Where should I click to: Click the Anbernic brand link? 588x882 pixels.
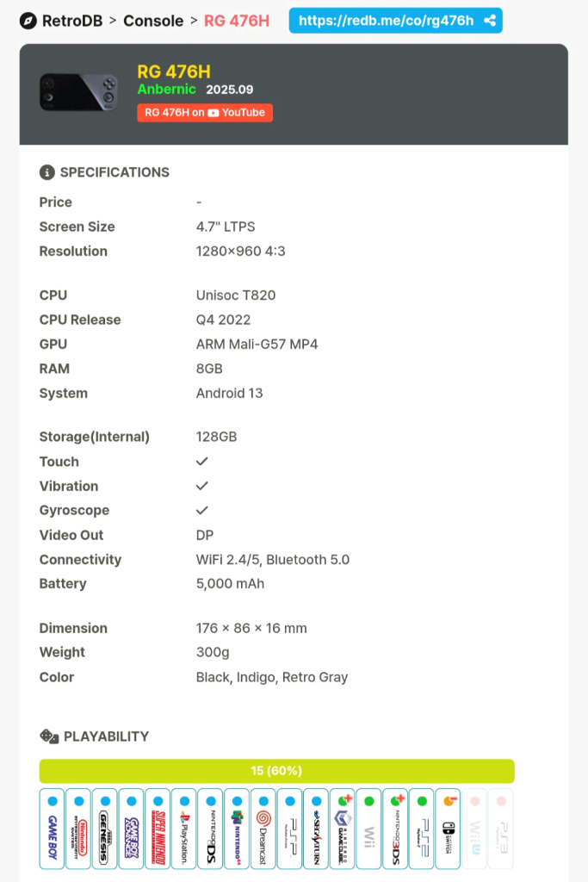click(166, 90)
